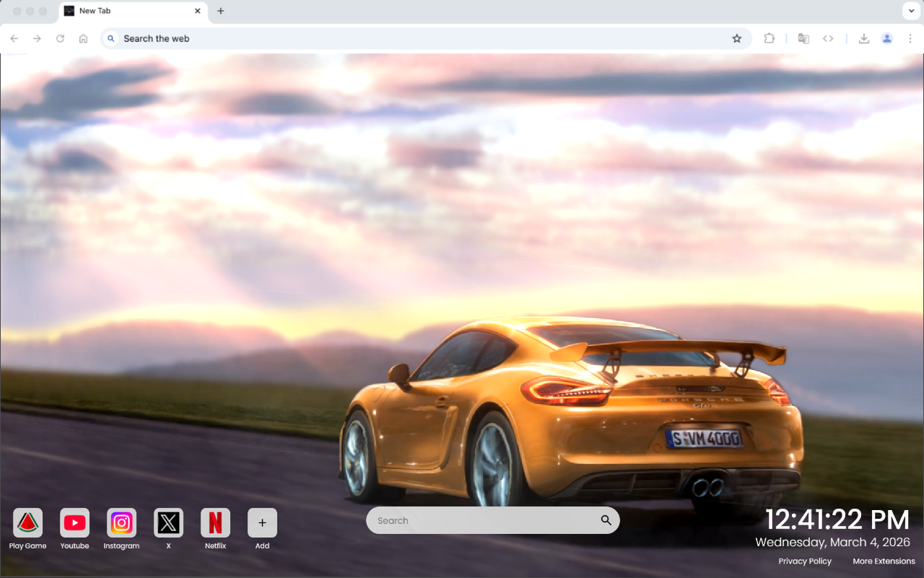
Task: Open the X shortcut icon
Action: pyautogui.click(x=168, y=523)
